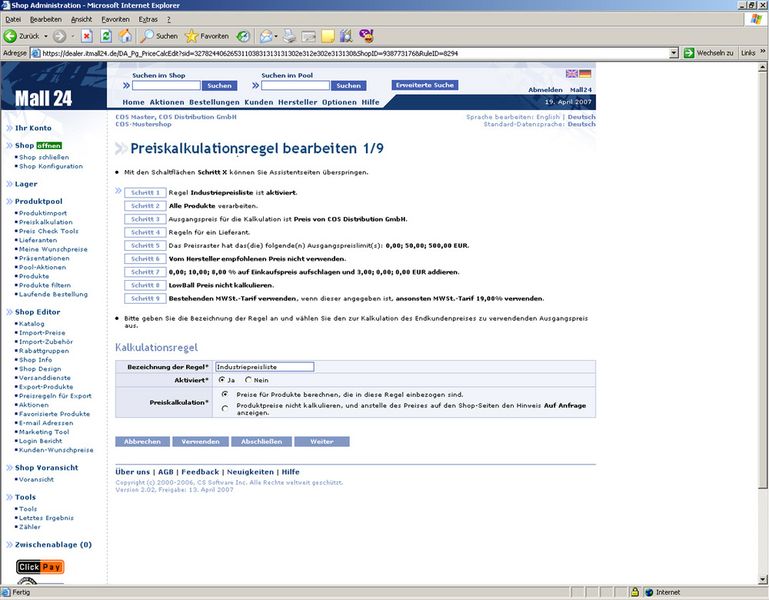Image resolution: width=769 pixels, height=600 pixels.
Task: Click the ClickPay logo
Action: click(x=40, y=567)
